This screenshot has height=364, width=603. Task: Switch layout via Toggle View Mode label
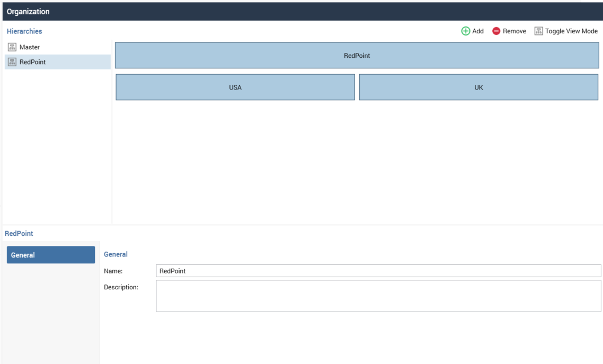571,31
